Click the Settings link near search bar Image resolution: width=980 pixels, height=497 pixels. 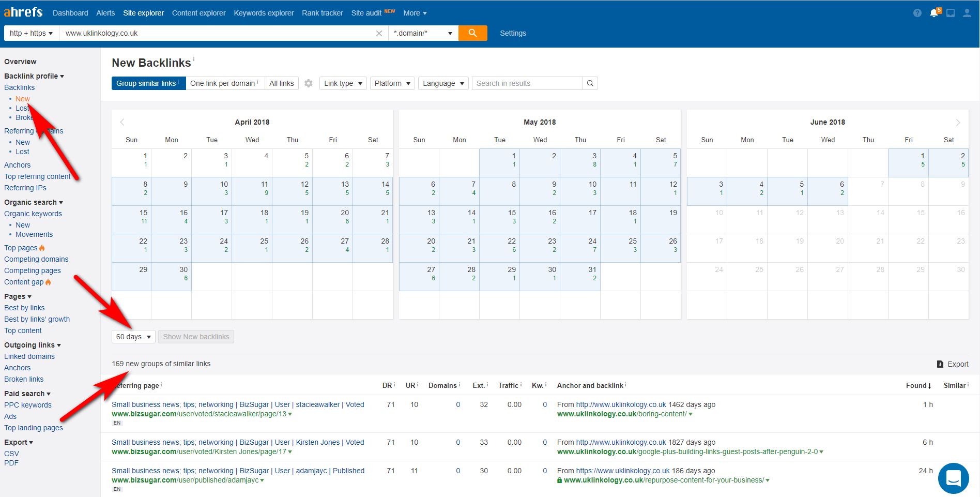pos(513,33)
